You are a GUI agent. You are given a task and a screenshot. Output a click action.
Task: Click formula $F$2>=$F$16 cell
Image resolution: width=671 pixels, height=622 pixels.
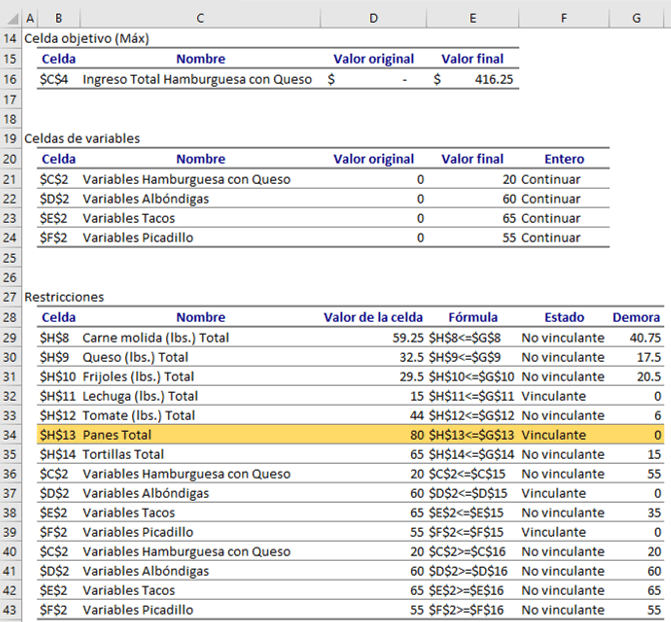pos(468,610)
